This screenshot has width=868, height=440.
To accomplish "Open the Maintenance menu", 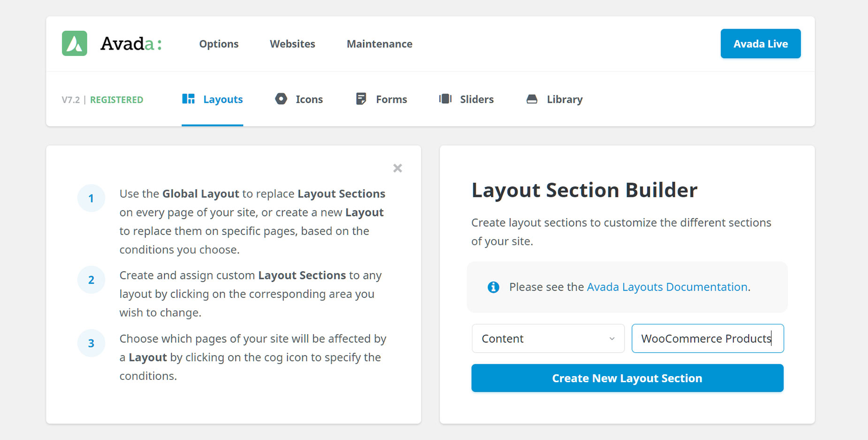I will pyautogui.click(x=380, y=44).
